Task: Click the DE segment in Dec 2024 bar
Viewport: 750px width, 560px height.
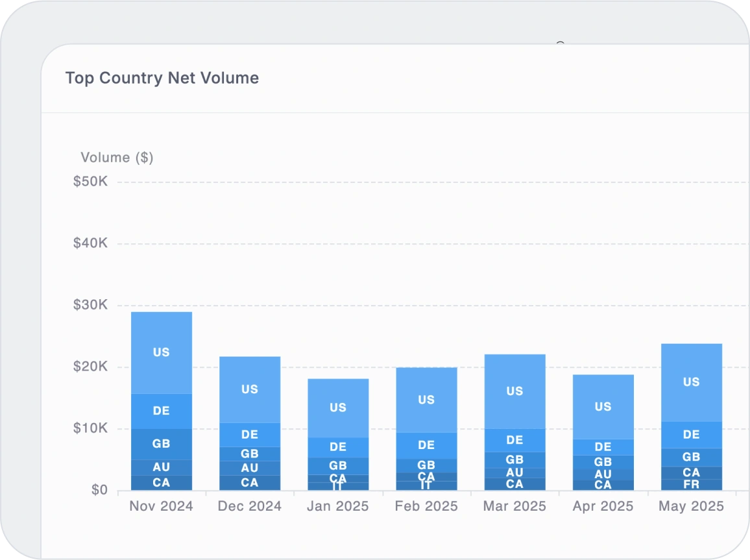Action: 250,435
